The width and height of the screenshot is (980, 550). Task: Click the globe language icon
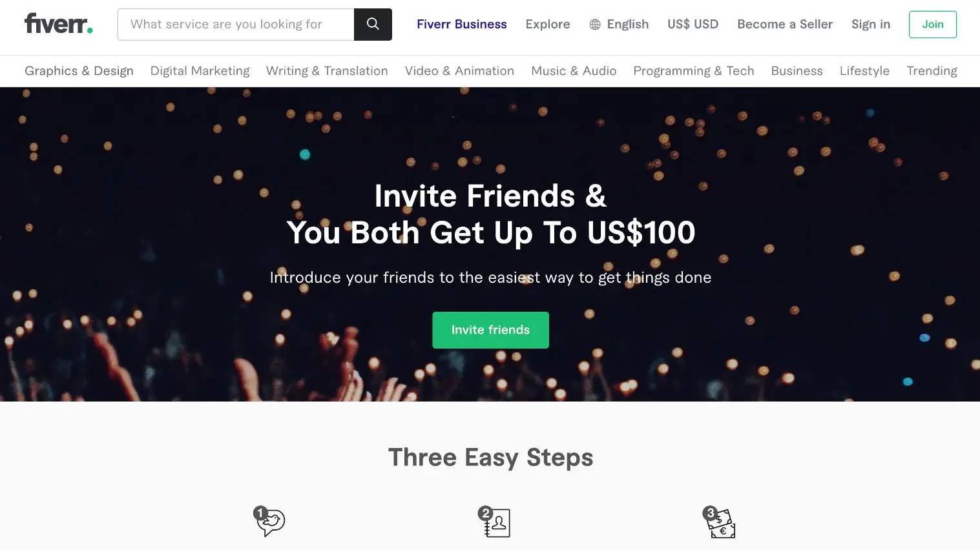point(594,24)
